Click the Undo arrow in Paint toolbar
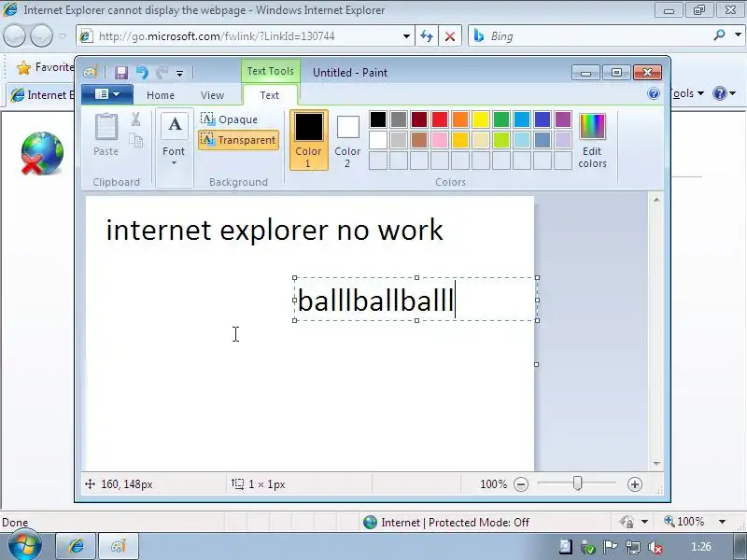The width and height of the screenshot is (747, 560). [142, 73]
